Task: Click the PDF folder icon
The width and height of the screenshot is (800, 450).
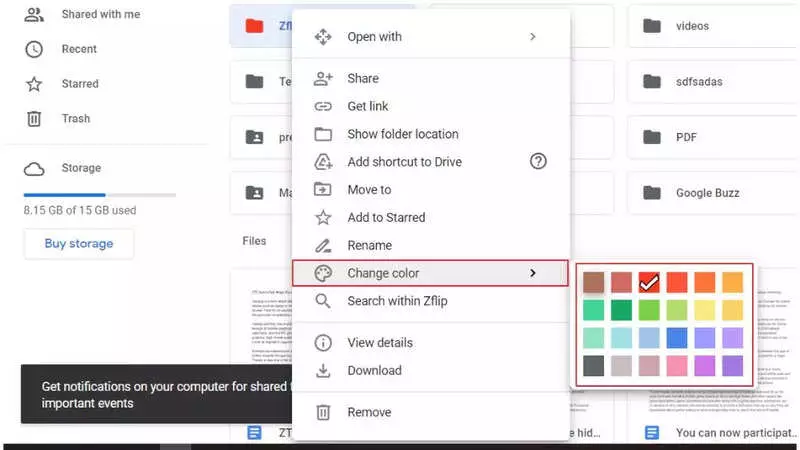Action: click(652, 137)
